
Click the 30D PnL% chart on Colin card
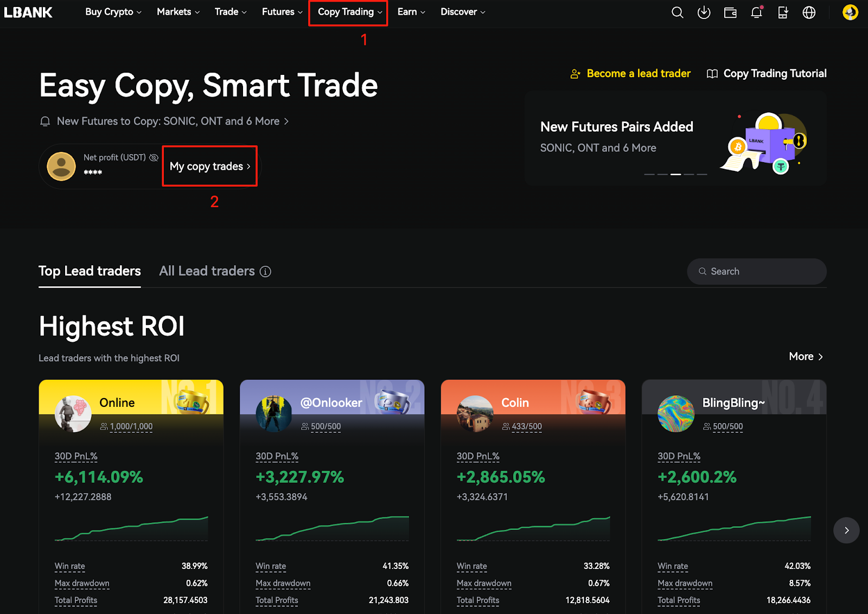coord(533,529)
